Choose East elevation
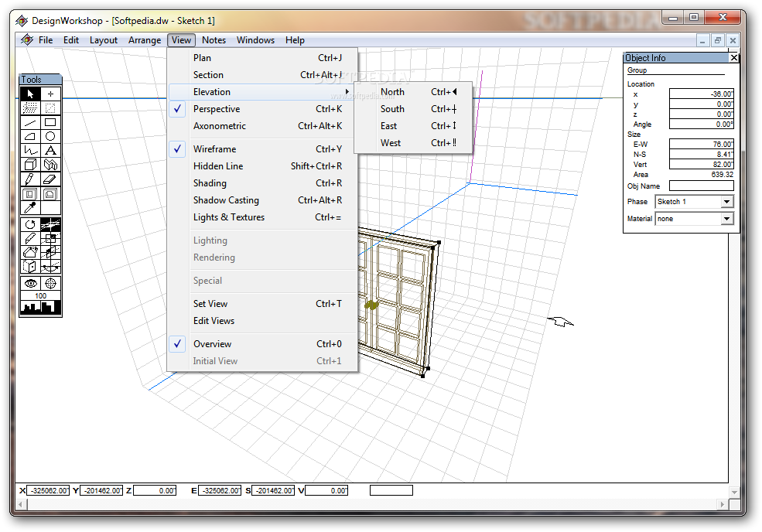Image resolution: width=762 pixels, height=532 pixels. pyautogui.click(x=414, y=126)
